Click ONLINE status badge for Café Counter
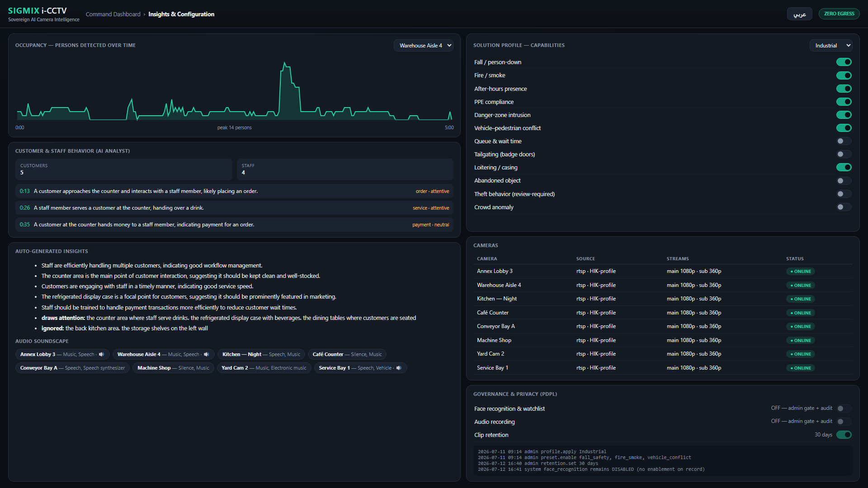Image resolution: width=868 pixels, height=488 pixels. [x=801, y=313]
